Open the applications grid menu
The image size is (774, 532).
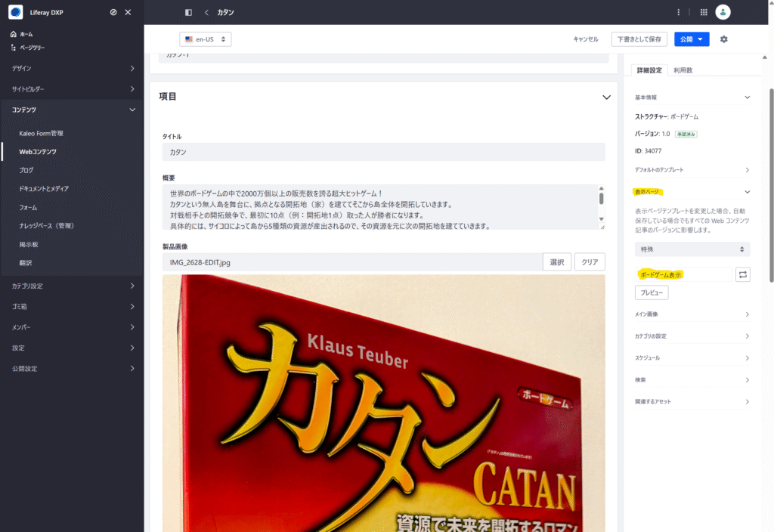(704, 12)
